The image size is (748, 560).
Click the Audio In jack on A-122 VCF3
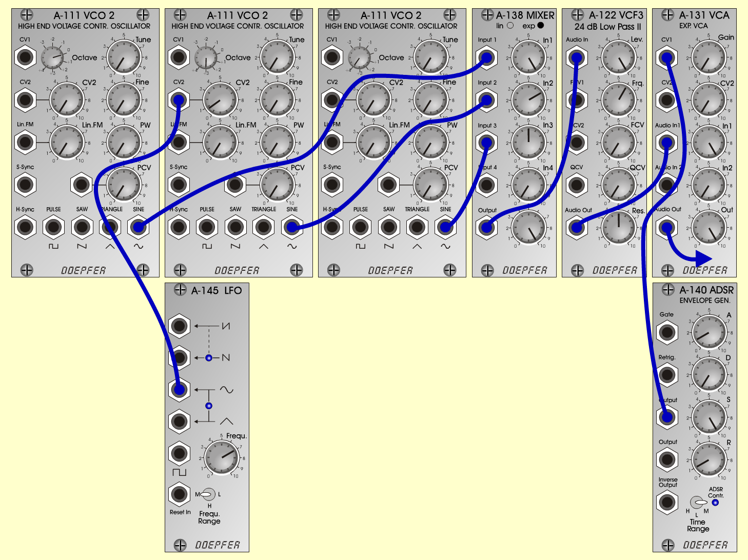(x=577, y=57)
